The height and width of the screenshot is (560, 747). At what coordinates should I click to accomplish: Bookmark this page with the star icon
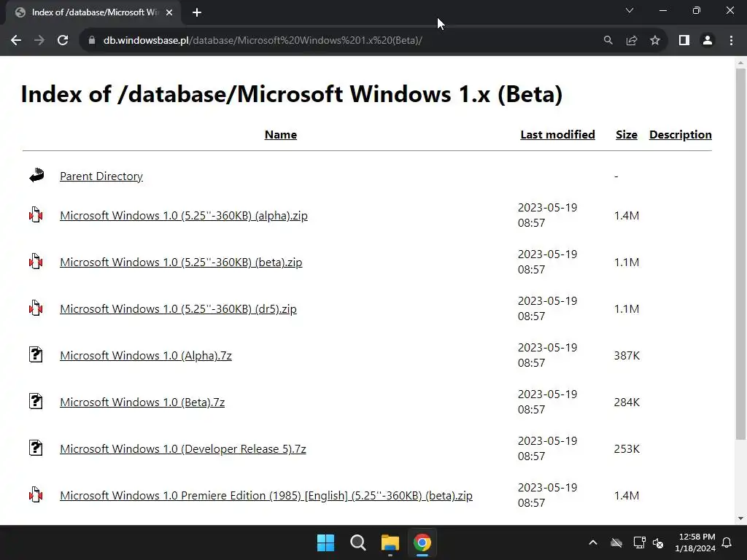point(655,41)
